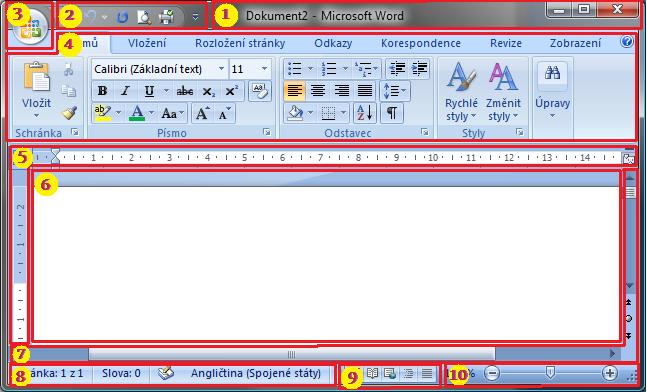The height and width of the screenshot is (392, 647).
Task: Toggle Justify alignment
Action: 365,91
